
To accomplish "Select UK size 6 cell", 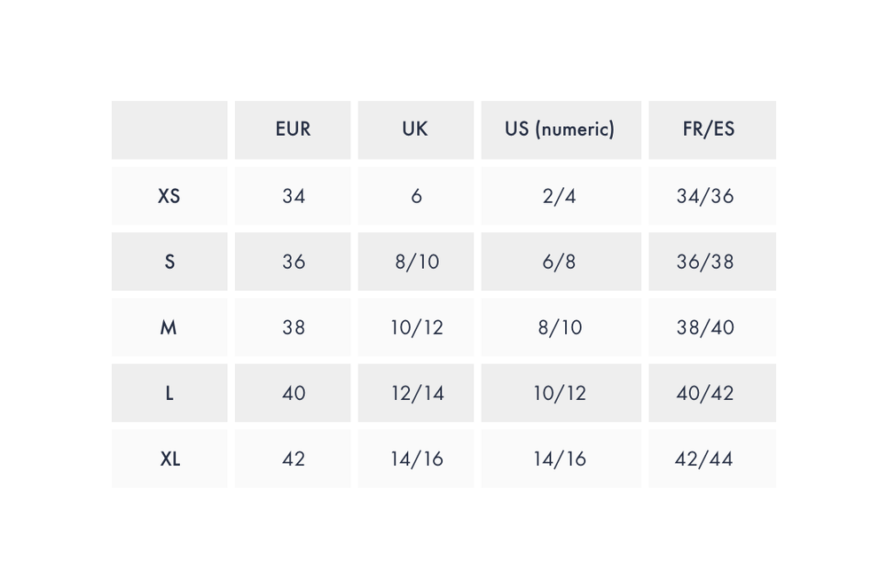I will pyautogui.click(x=416, y=196).
